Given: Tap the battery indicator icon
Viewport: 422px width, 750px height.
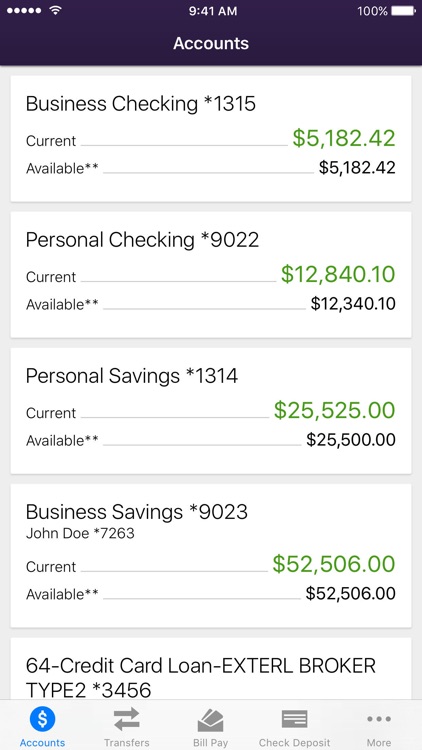Looking at the screenshot, I should 404,11.
